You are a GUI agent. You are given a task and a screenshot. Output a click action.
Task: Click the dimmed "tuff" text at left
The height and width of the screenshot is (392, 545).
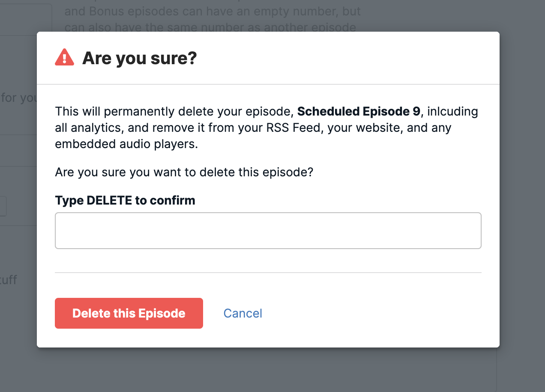pos(9,280)
